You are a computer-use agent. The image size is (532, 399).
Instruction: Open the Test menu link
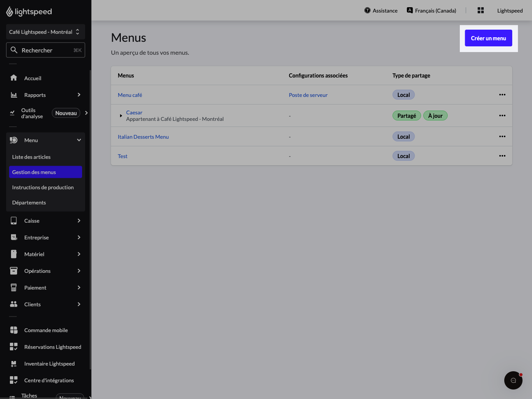[x=122, y=156]
